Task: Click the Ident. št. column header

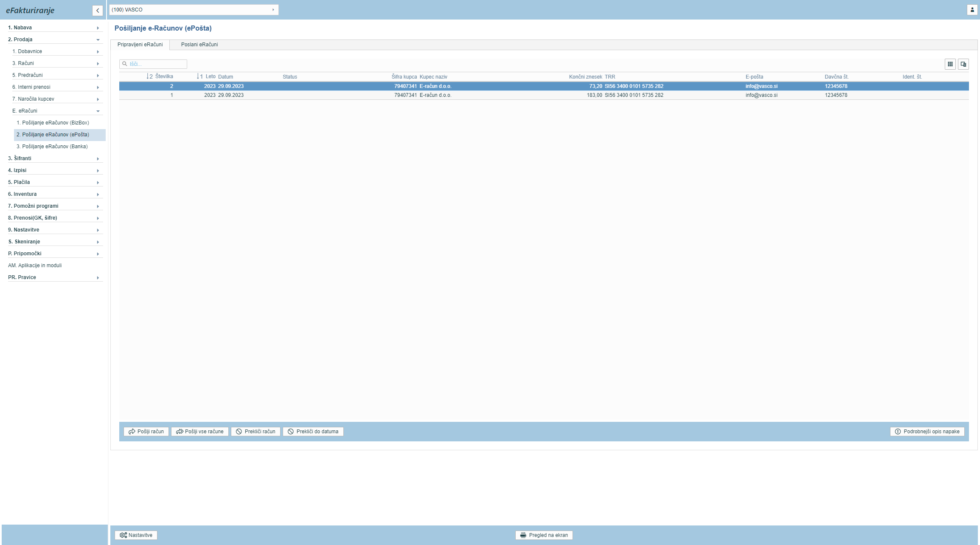Action: pos(912,77)
